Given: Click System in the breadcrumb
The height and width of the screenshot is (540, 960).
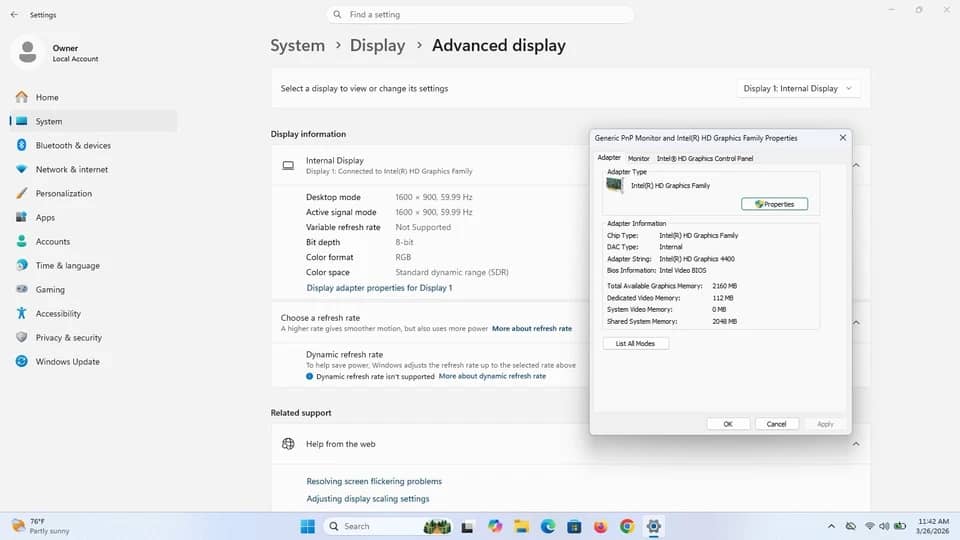Looking at the screenshot, I should 298,45.
